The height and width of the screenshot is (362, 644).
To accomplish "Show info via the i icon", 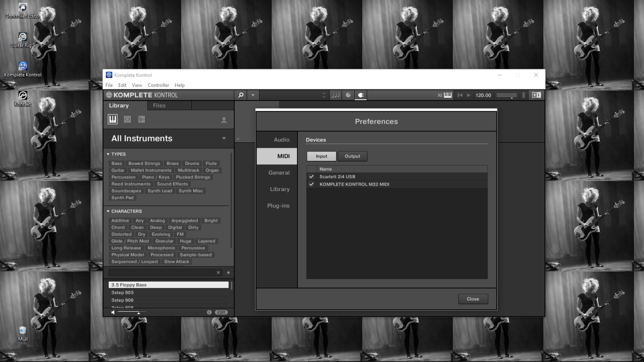I will [209, 312].
